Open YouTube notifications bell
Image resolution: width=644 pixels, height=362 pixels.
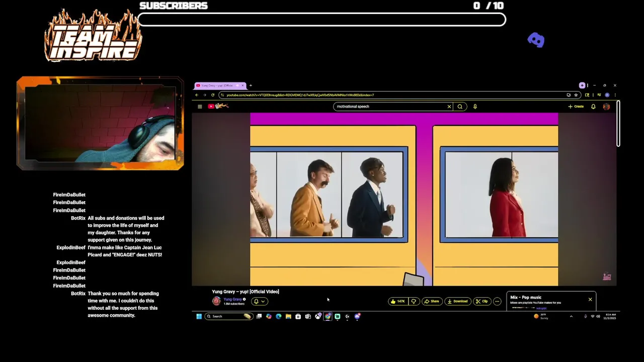(593, 107)
